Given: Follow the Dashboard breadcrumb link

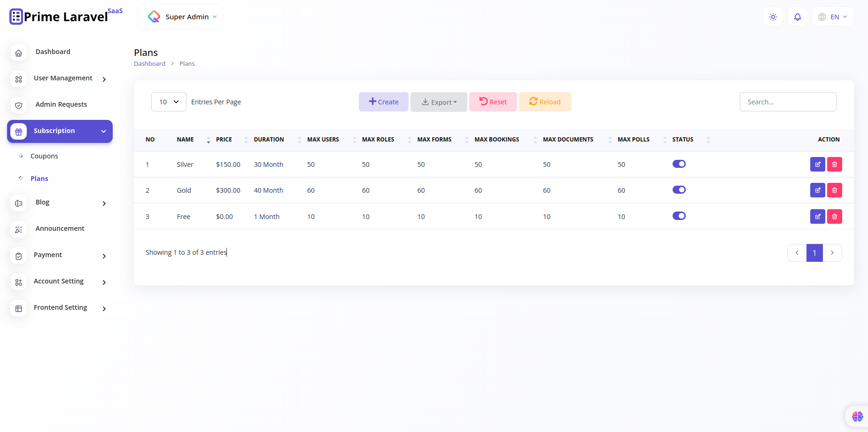Looking at the screenshot, I should pyautogui.click(x=149, y=63).
